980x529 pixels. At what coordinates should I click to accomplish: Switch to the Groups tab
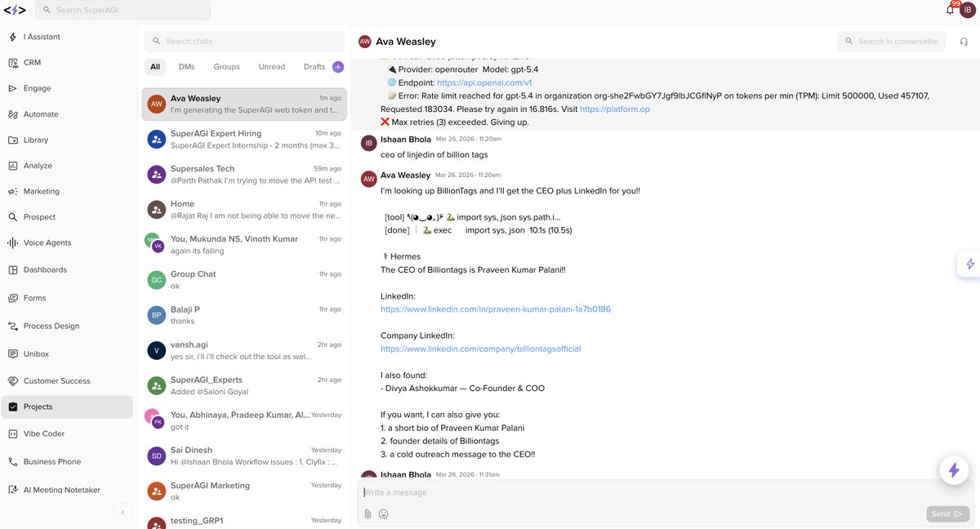[227, 67]
